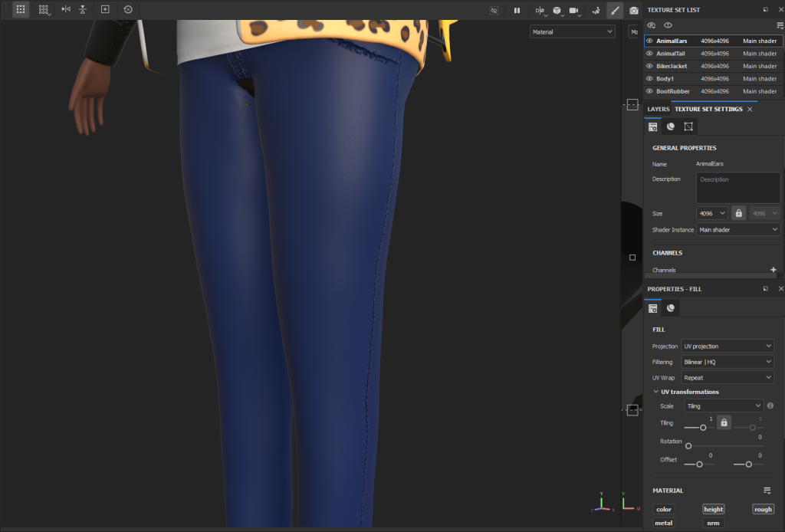The width and height of the screenshot is (785, 532).
Task: Pause rendering with the pause icon
Action: click(x=517, y=10)
